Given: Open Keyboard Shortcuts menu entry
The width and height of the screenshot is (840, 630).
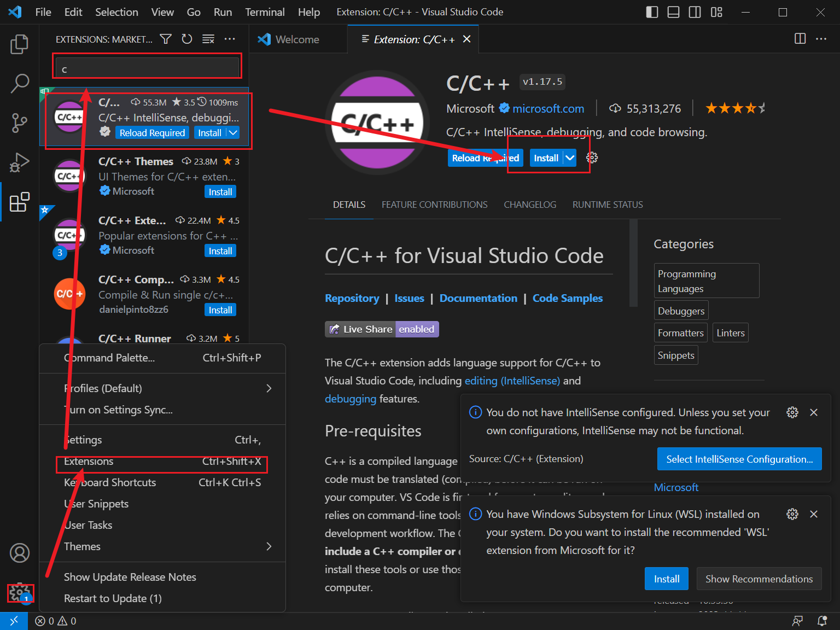Looking at the screenshot, I should 162,482.
